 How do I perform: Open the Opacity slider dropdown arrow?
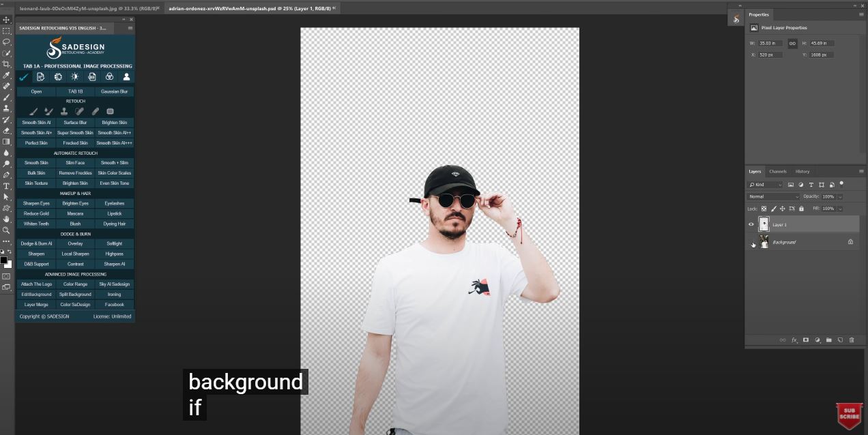pos(840,196)
